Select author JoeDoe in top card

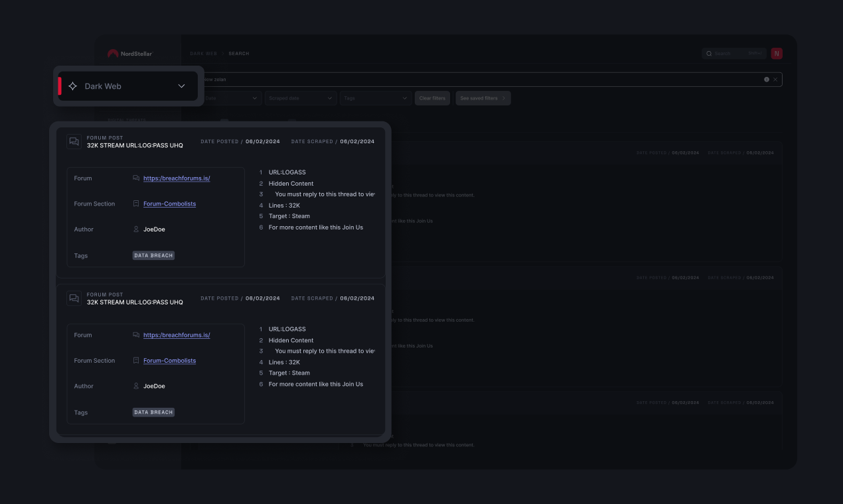click(154, 229)
